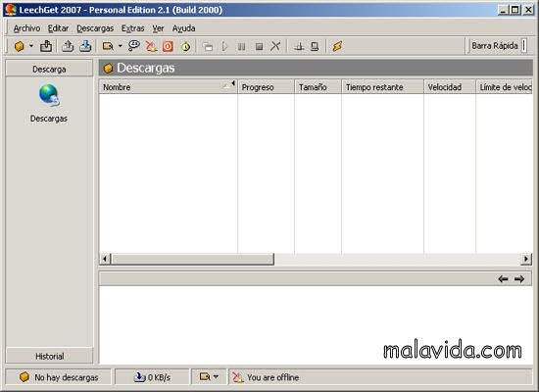Click the play start-download toolbar icon

coord(224,46)
